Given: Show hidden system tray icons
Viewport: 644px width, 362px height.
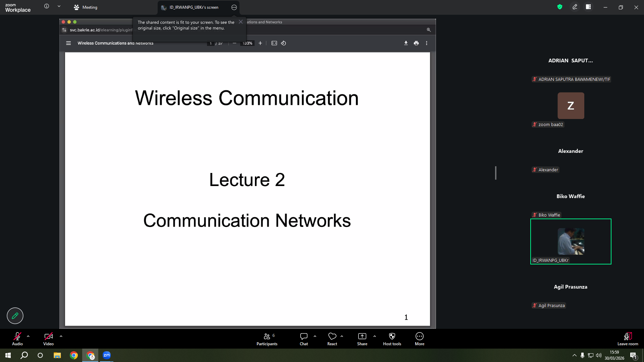Looking at the screenshot, I should tap(575, 355).
